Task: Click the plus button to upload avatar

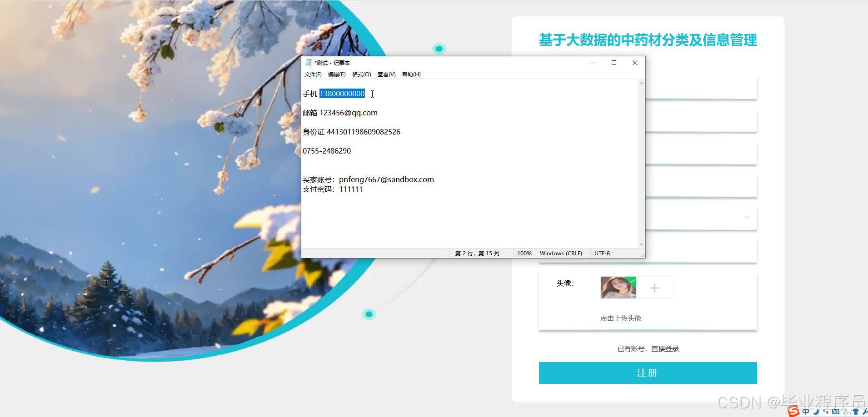Action: click(x=655, y=288)
